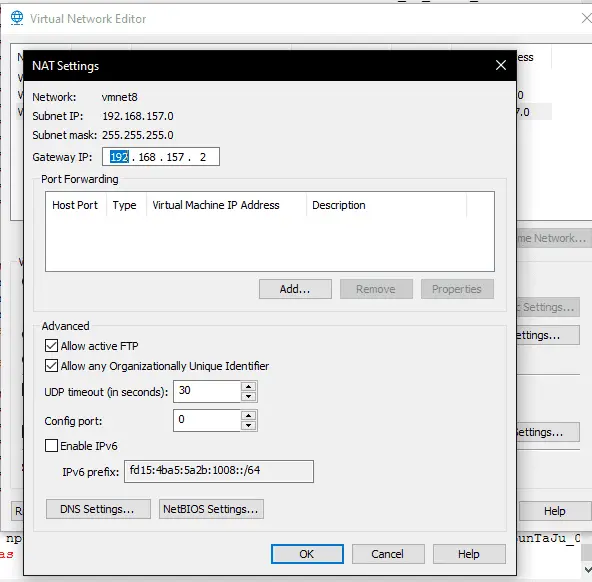Open Help in NAT Settings dialog
The height and width of the screenshot is (582, 592).
pos(469,554)
